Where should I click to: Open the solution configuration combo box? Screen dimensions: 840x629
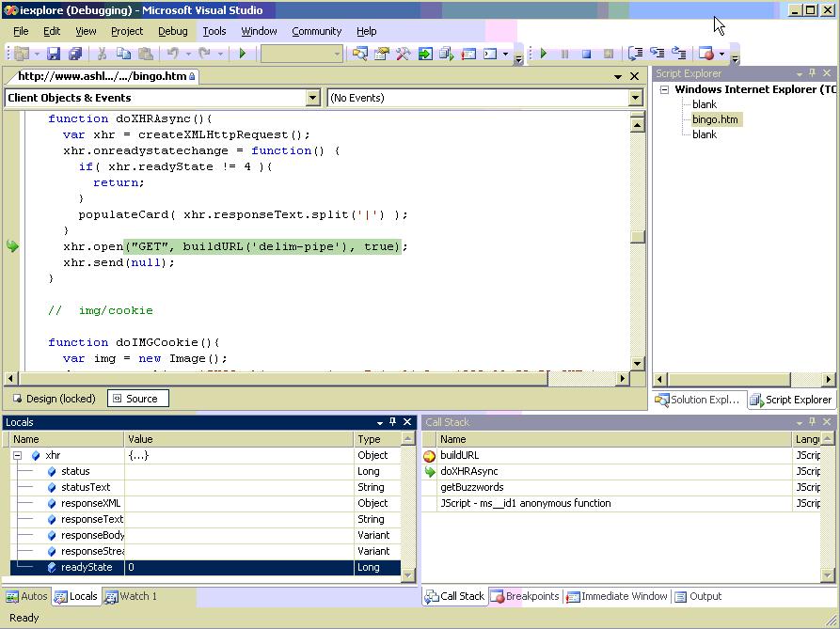pos(301,54)
